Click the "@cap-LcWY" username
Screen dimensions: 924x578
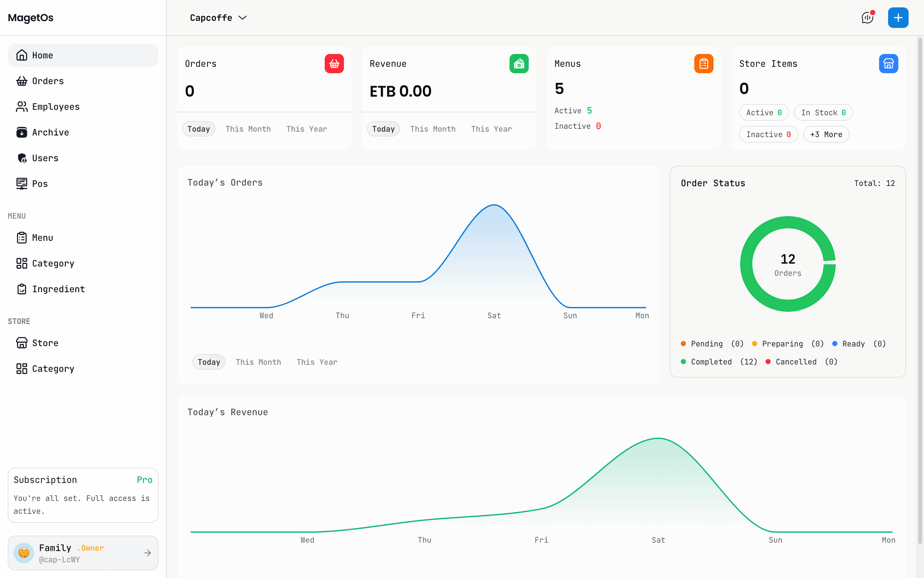[60, 560]
